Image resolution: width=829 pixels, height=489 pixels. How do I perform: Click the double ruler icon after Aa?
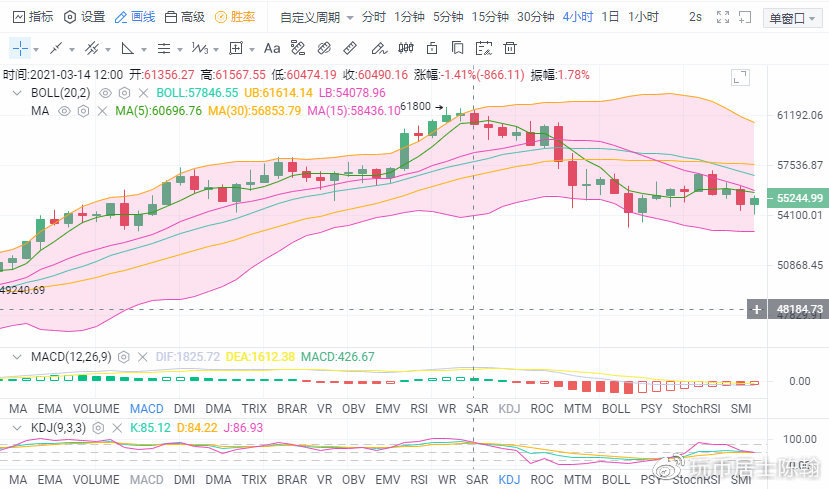click(298, 49)
